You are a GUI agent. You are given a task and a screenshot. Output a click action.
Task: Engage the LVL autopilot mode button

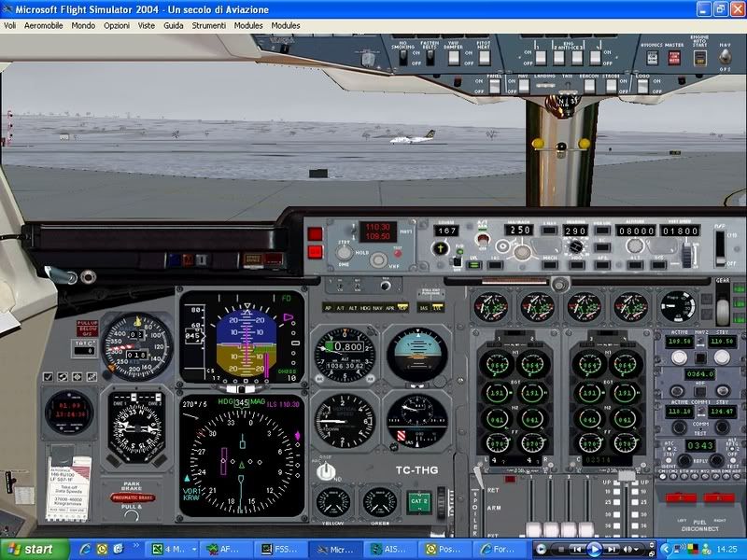tap(473, 265)
